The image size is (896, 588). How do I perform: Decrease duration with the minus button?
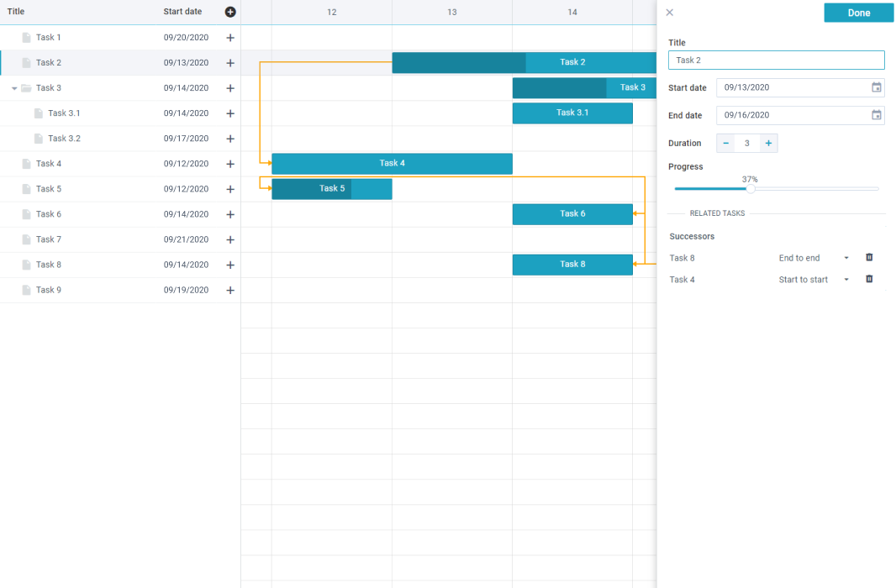726,144
